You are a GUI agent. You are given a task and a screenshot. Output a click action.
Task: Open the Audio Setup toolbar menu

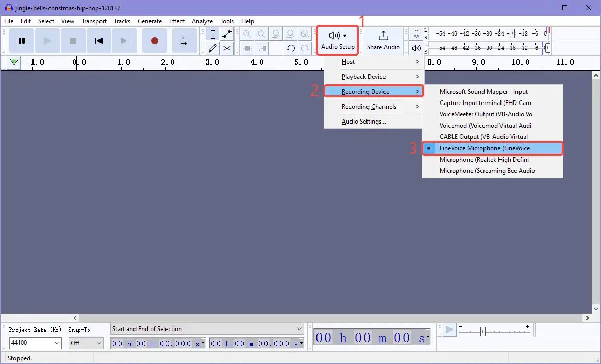(337, 40)
